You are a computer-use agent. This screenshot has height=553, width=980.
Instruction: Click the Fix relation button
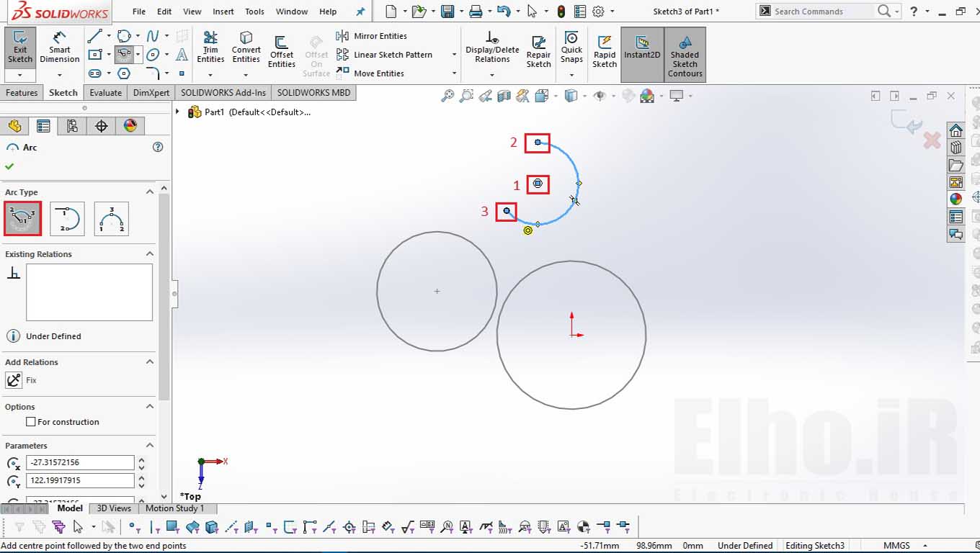pyautogui.click(x=14, y=380)
